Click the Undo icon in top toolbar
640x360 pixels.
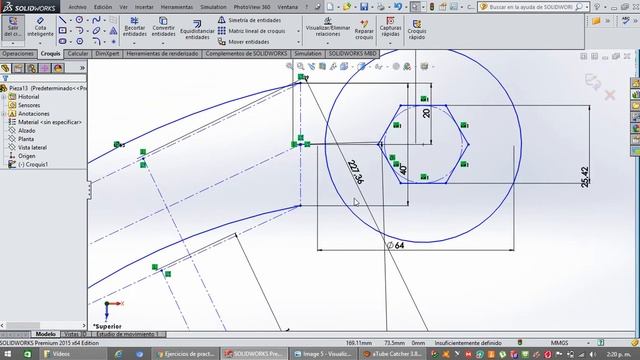pos(398,7)
